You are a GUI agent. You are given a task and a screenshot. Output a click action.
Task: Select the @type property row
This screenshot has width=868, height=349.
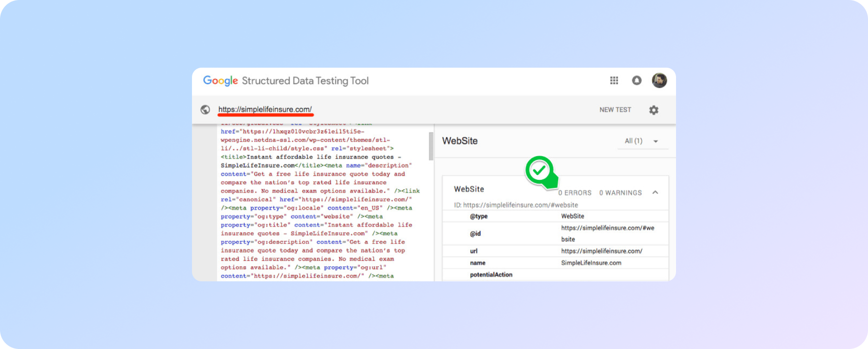478,216
